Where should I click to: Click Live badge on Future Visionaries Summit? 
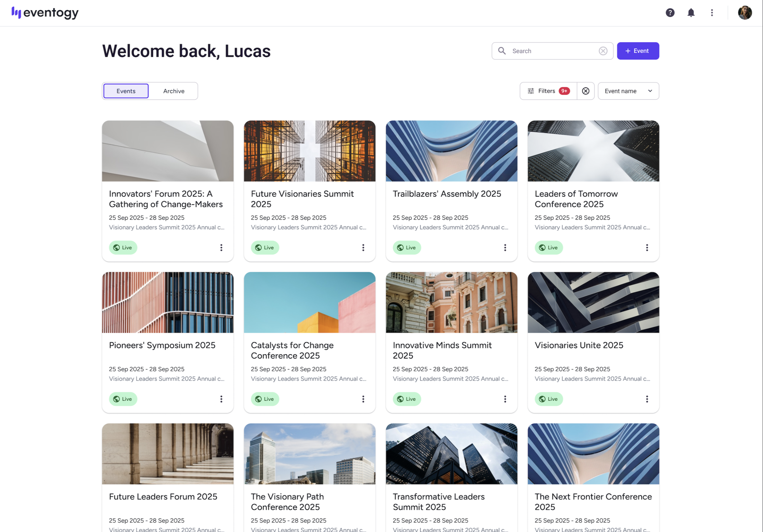265,247
